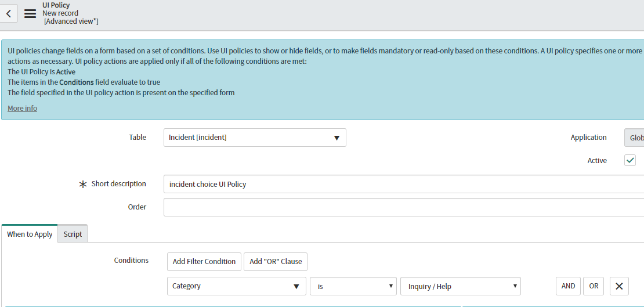
Task: Open the Table dropdown Incident [incident]
Action: (255, 138)
